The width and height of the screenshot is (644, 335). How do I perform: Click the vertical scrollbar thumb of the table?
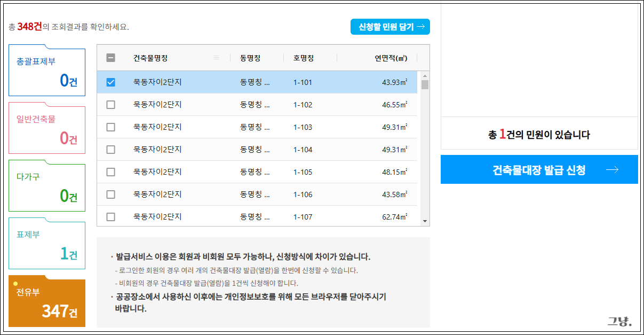pyautogui.click(x=425, y=84)
